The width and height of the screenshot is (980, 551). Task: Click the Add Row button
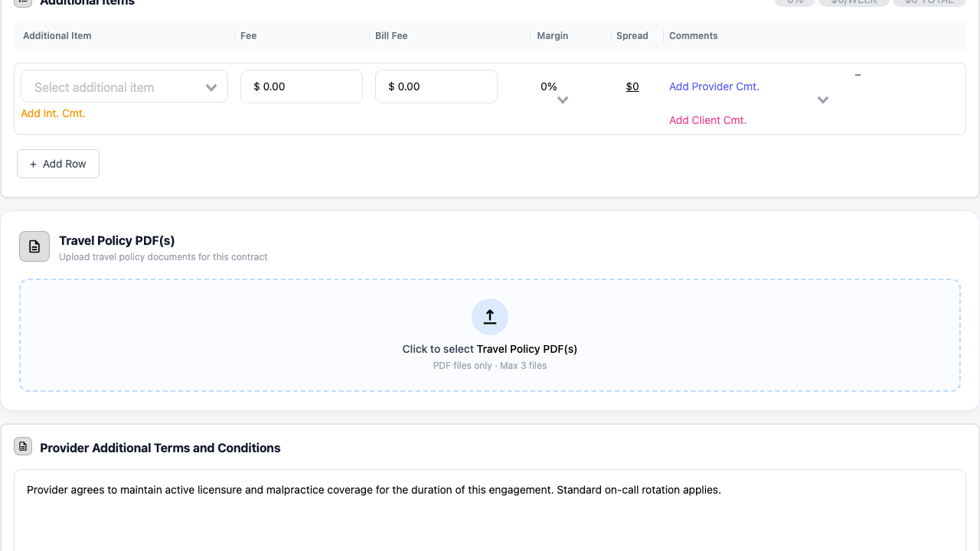point(58,164)
